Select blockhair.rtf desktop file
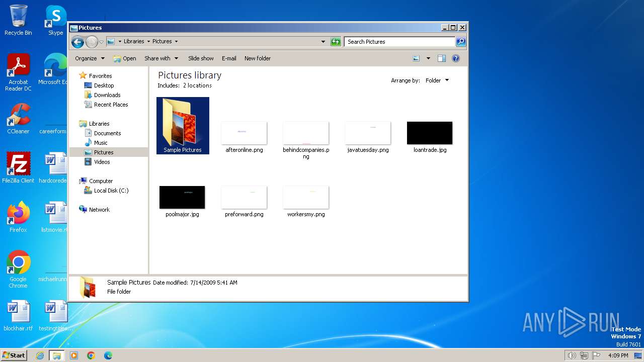Viewport: 644px width, 362px height. click(x=18, y=316)
